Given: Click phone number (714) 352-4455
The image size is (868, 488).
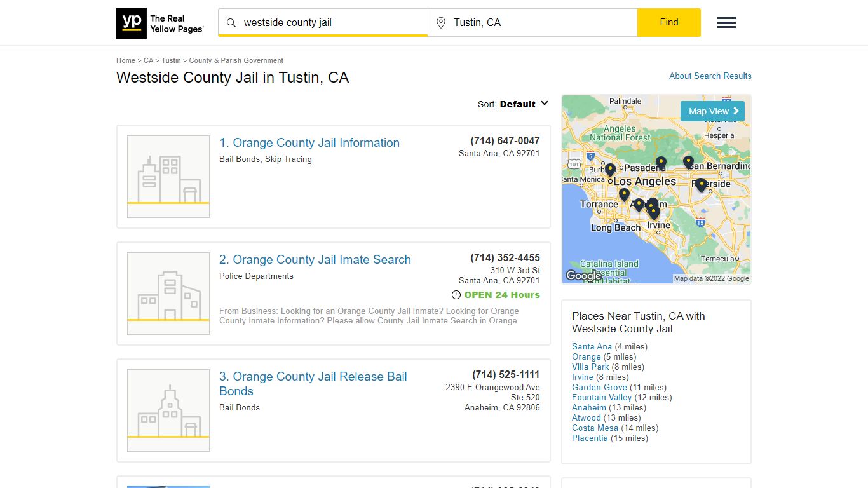Looking at the screenshot, I should coord(505,257).
